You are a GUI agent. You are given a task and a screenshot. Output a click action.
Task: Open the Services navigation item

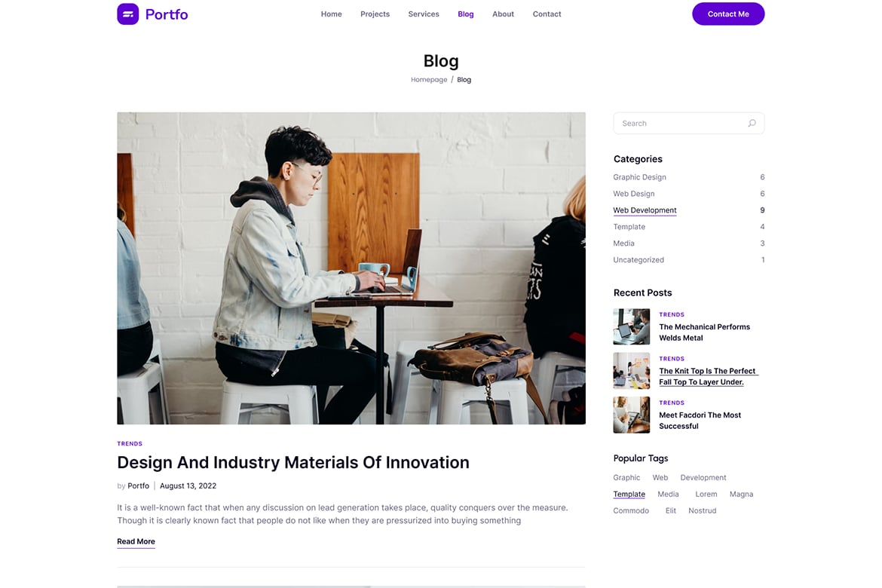click(424, 14)
